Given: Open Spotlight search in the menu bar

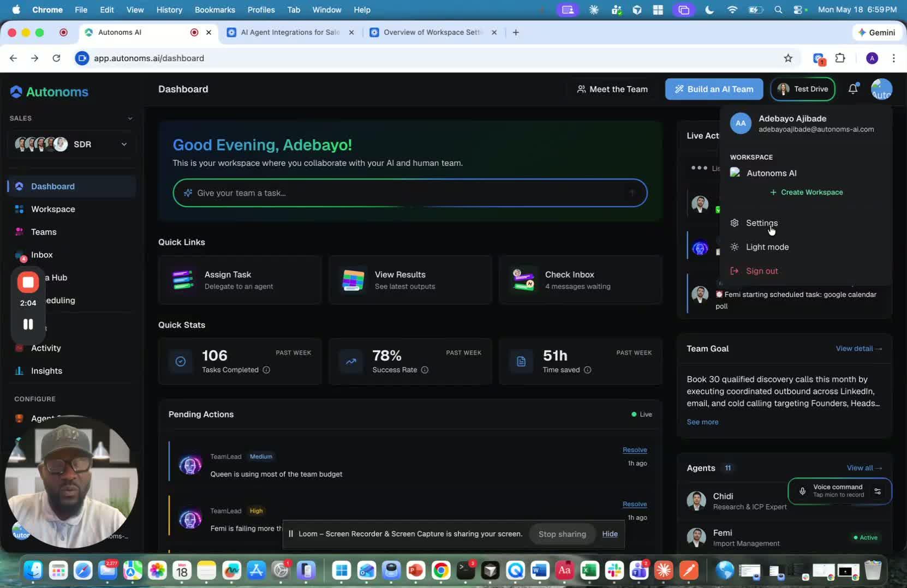Looking at the screenshot, I should pyautogui.click(x=778, y=10).
